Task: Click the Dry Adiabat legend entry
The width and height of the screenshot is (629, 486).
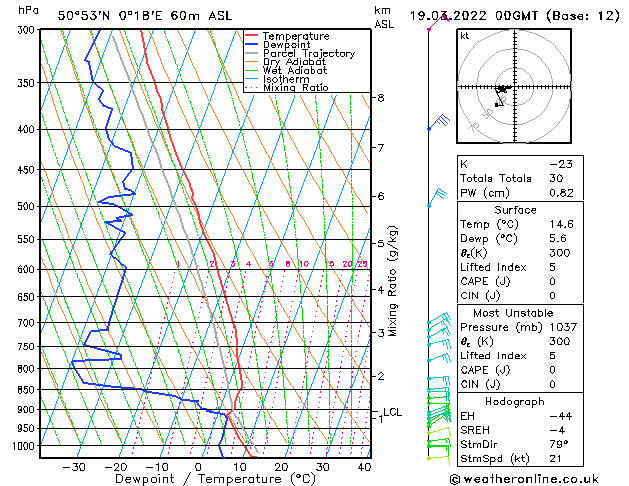Action: 285,62
